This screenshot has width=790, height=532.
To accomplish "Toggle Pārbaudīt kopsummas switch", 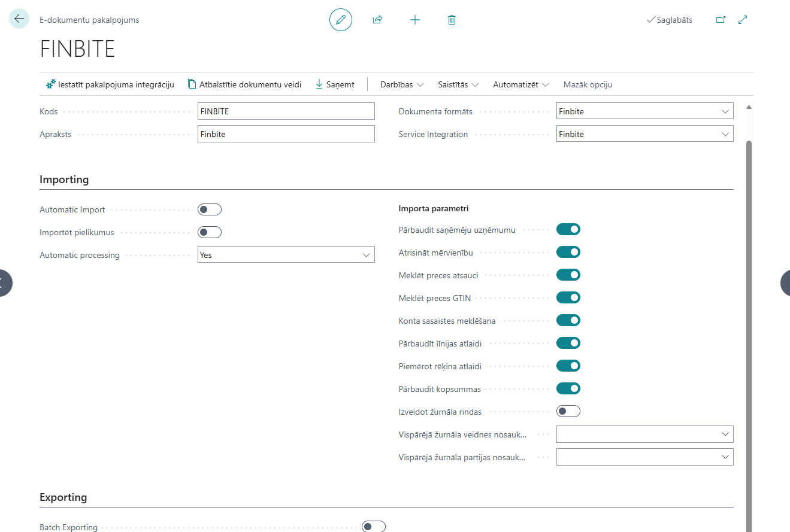I will point(568,388).
